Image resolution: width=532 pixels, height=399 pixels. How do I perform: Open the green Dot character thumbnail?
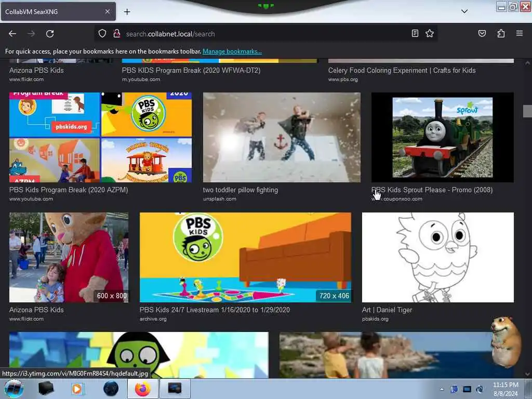[x=139, y=355]
